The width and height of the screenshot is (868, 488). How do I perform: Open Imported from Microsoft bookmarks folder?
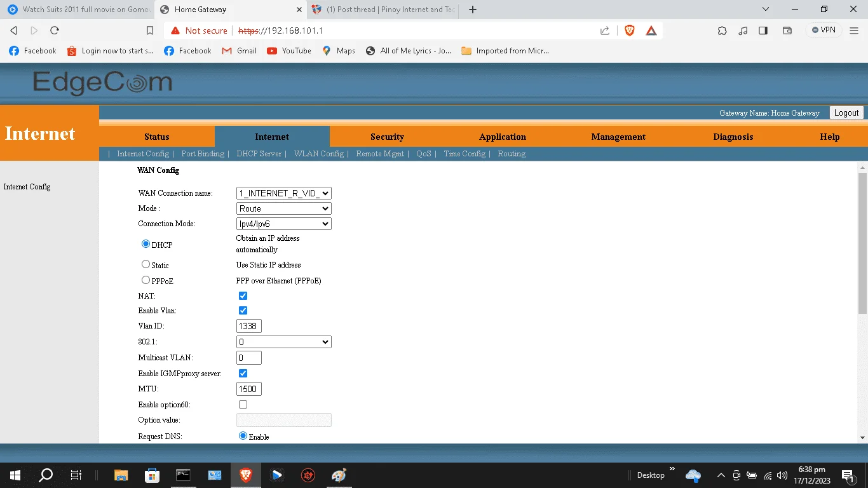[x=505, y=51]
